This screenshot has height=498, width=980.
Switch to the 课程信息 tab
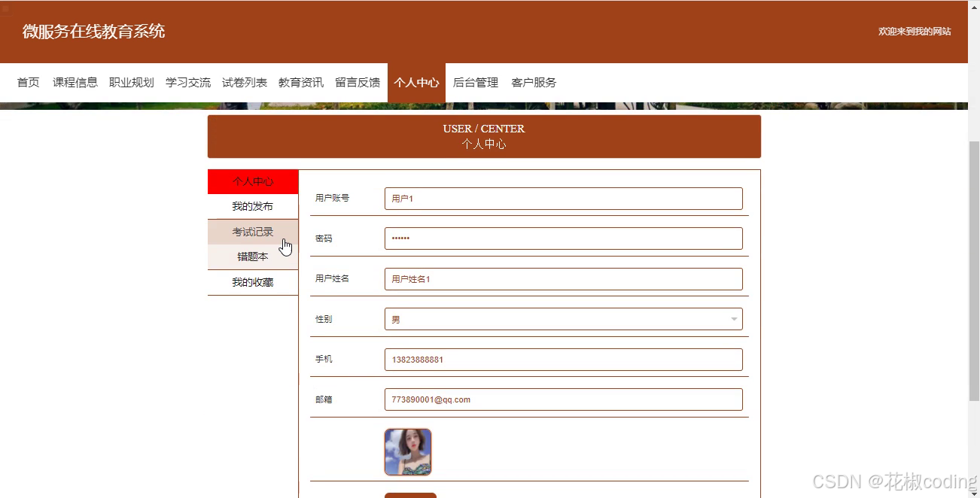(75, 83)
